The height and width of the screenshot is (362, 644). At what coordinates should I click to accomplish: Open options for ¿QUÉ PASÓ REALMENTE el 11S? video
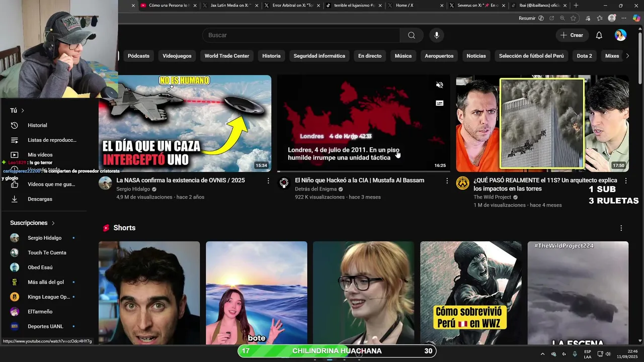[x=626, y=180]
